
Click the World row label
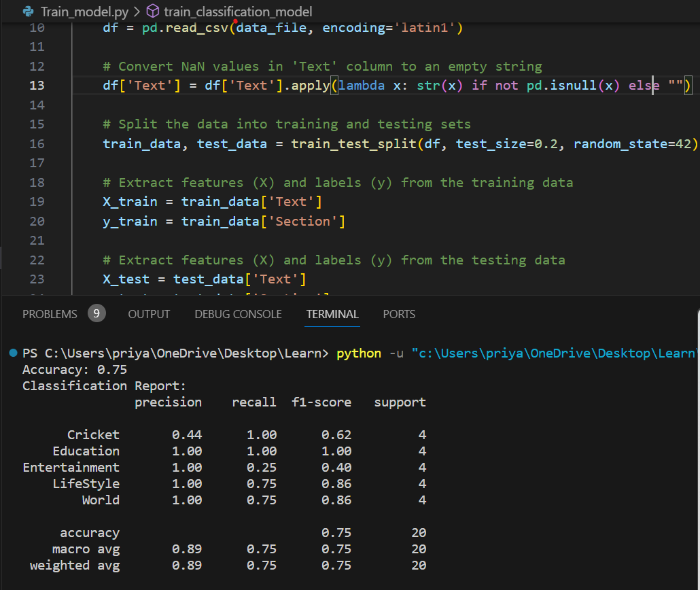tap(101, 500)
